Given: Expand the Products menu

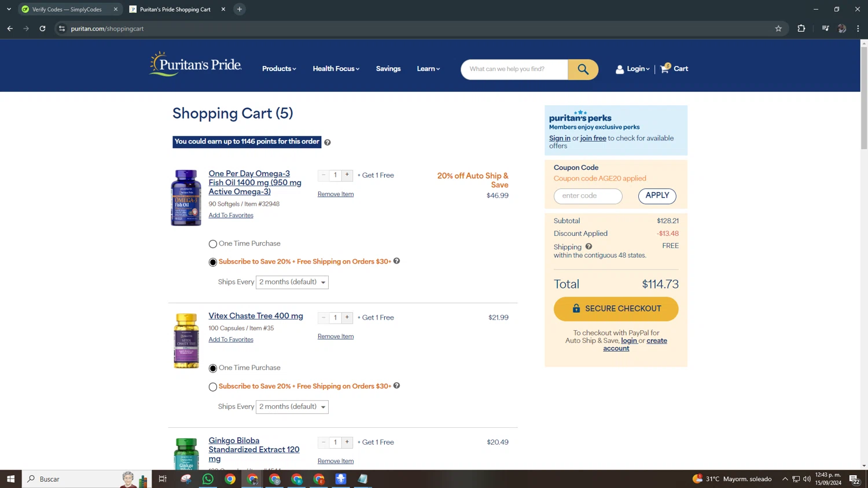Looking at the screenshot, I should (279, 69).
